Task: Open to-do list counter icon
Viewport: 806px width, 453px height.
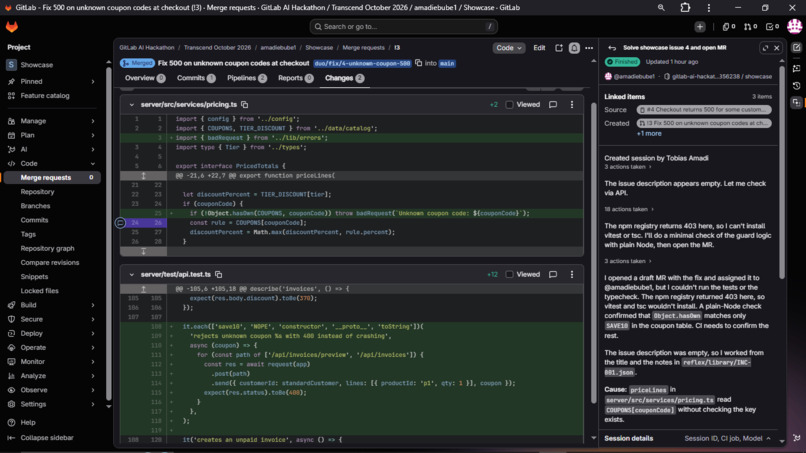Action: click(772, 27)
